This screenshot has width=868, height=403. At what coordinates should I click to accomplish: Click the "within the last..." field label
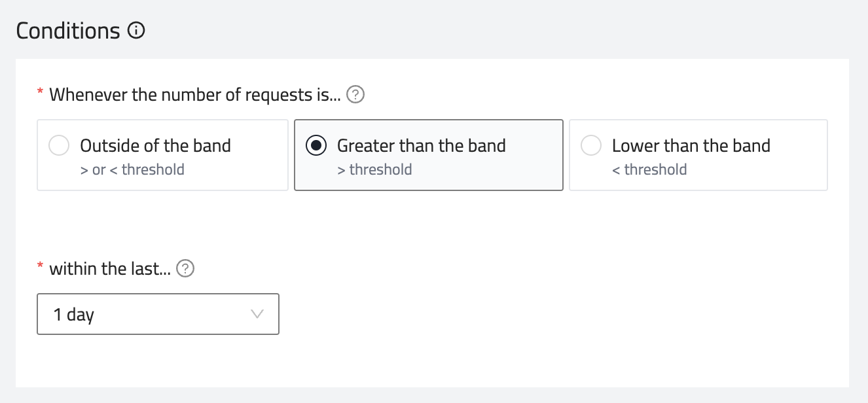(110, 269)
